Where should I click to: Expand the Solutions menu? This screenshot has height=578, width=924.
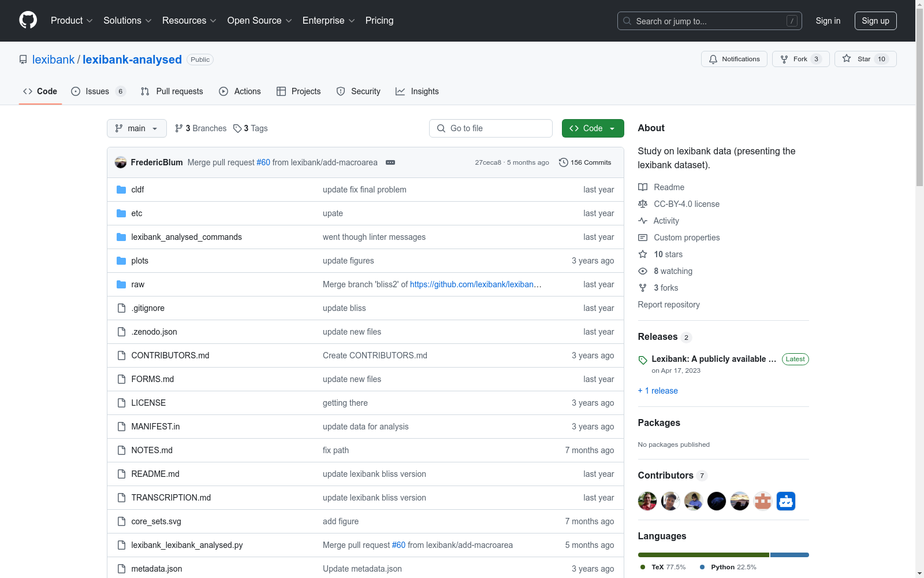click(x=128, y=20)
